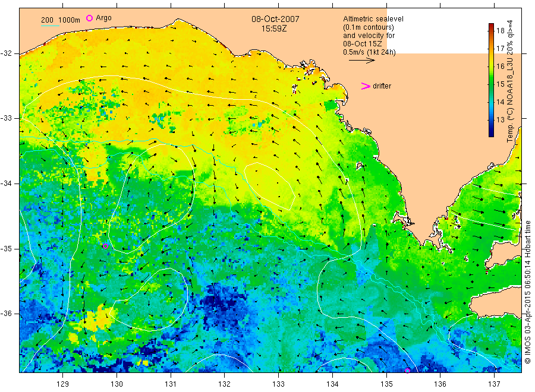535x392 pixels.
Task: Click the 'Argo' legend label
Action: click(x=103, y=18)
